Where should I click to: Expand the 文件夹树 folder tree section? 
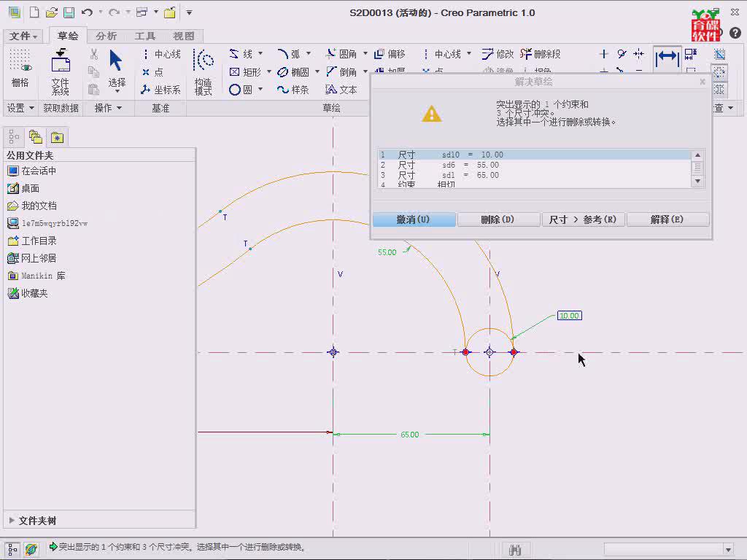(x=32, y=521)
